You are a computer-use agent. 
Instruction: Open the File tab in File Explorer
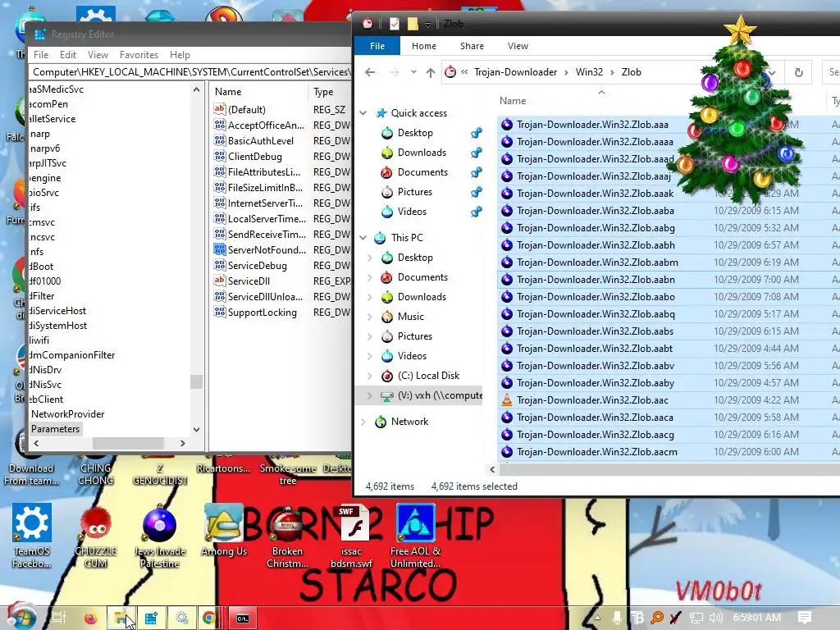[x=377, y=46]
